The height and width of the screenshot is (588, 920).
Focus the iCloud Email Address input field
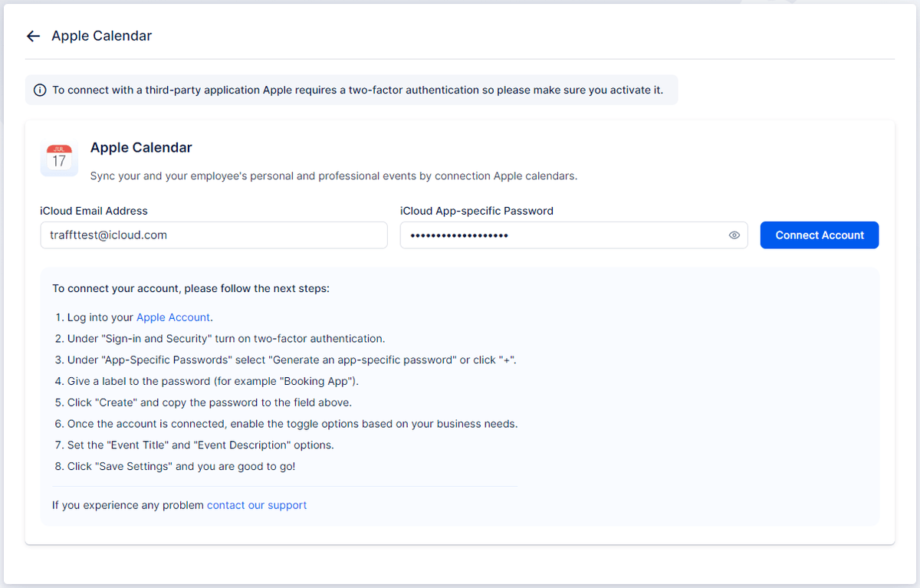point(213,235)
